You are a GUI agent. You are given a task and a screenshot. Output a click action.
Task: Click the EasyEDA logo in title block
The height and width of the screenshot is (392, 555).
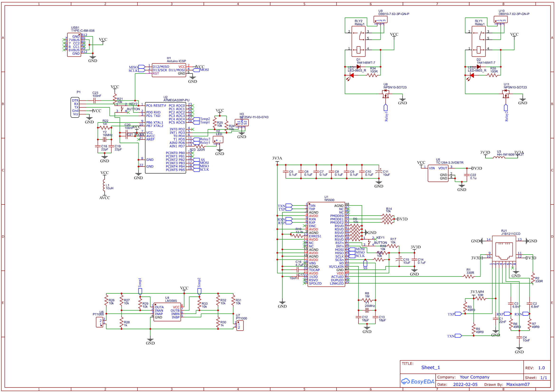[418, 381]
